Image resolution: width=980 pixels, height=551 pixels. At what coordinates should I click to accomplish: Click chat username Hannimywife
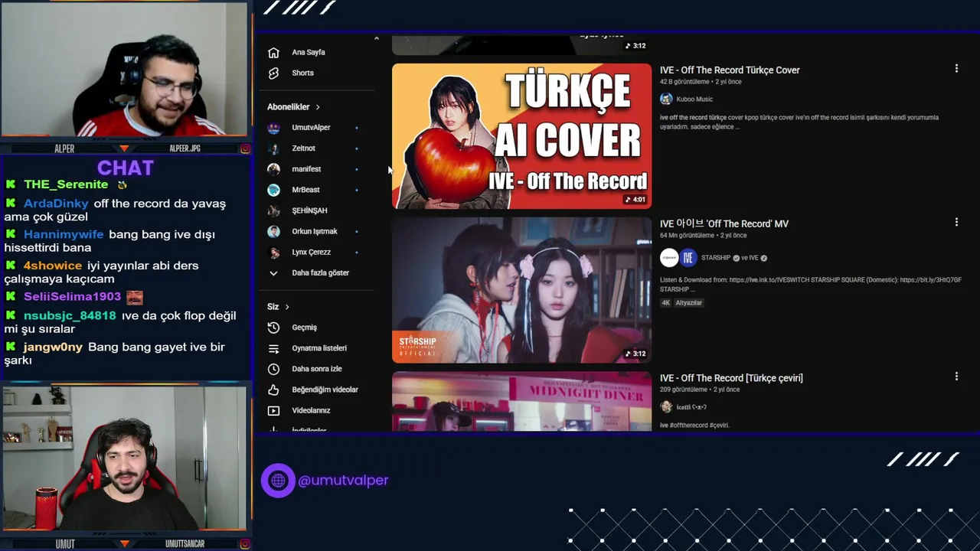click(64, 235)
